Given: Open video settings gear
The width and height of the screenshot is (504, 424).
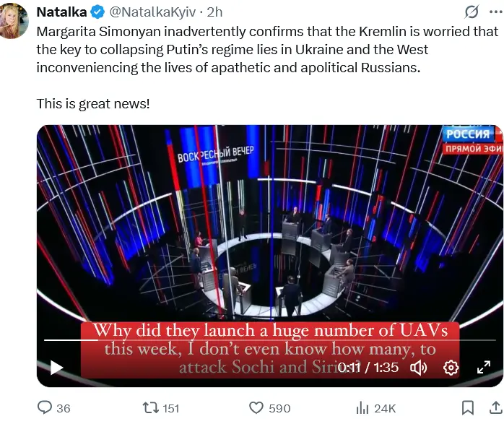Looking at the screenshot, I should (451, 368).
